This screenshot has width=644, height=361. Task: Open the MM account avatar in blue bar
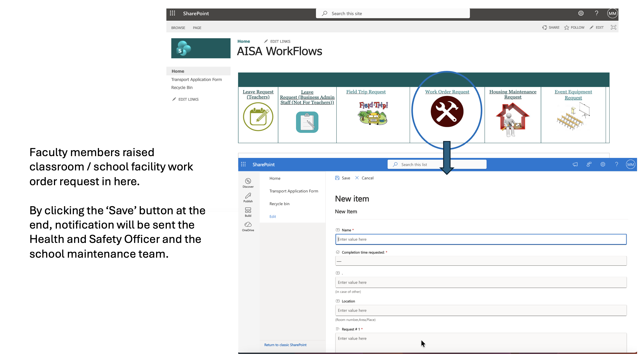[x=631, y=164]
